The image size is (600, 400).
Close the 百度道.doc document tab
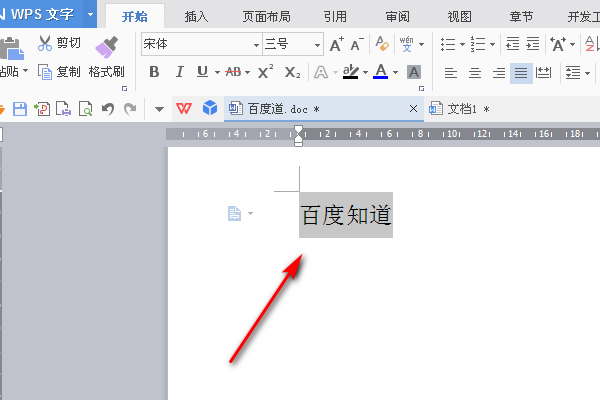(x=413, y=109)
